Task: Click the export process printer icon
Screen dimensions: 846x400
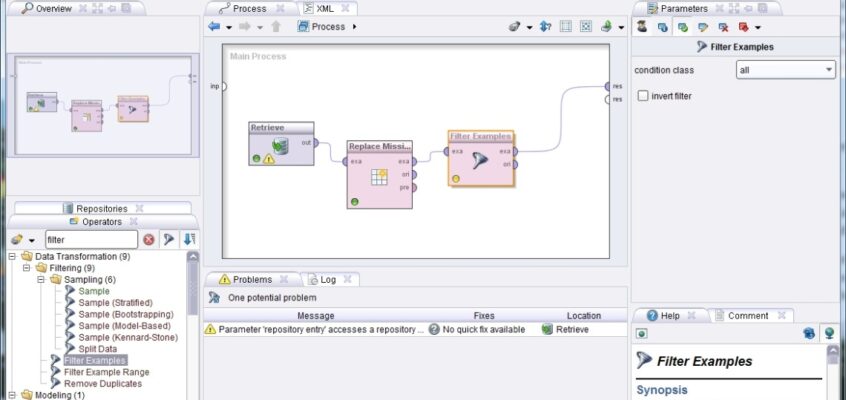Action: coord(606,26)
